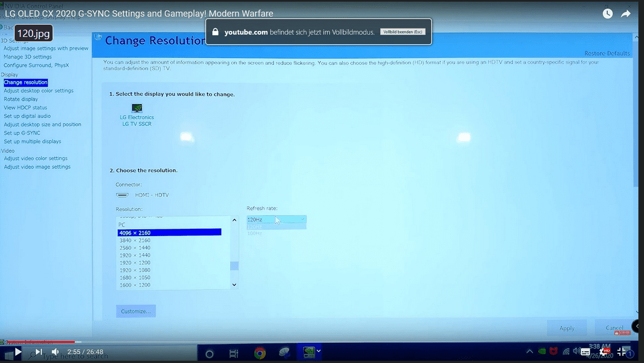Click the green NVIDIA tray icon

click(x=542, y=351)
